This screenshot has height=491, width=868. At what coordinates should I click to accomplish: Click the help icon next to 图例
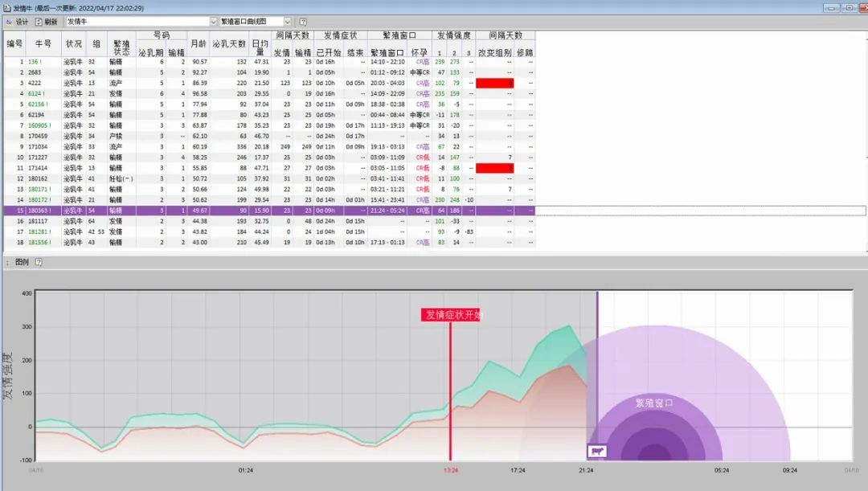point(39,262)
